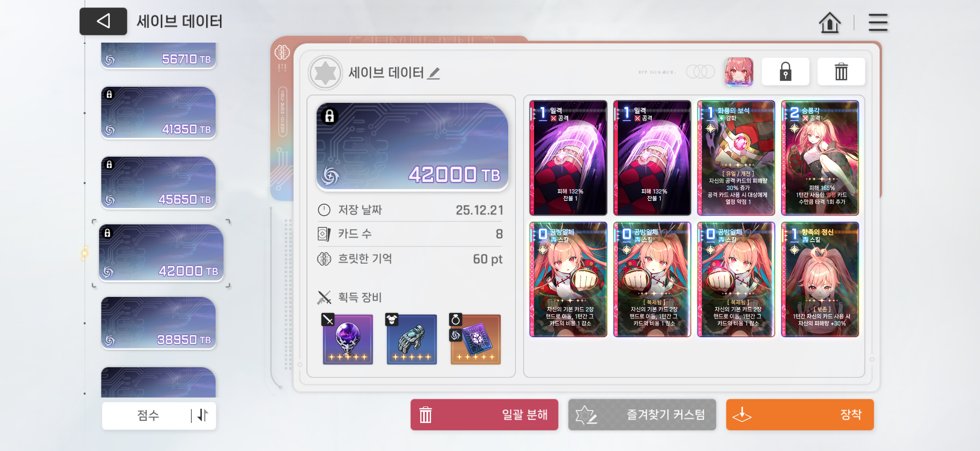Select the 38950 TB save entry
This screenshot has height=451, width=980.
click(x=158, y=323)
